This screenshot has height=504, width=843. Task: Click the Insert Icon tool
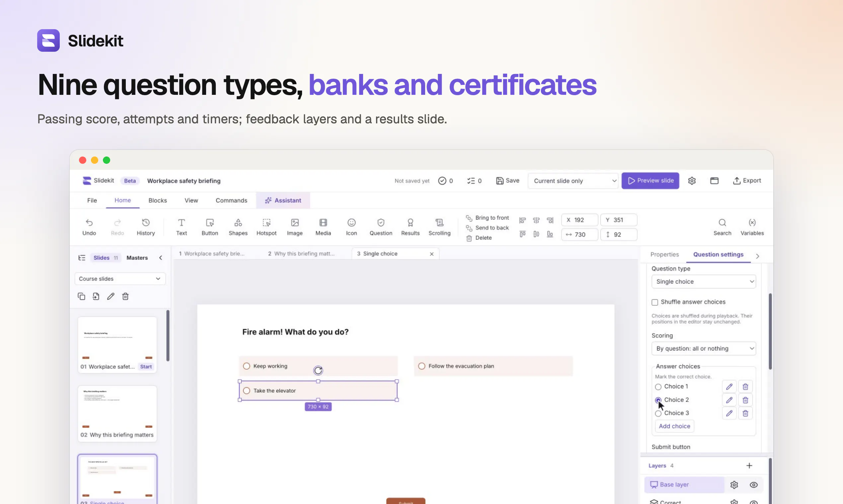tap(351, 227)
